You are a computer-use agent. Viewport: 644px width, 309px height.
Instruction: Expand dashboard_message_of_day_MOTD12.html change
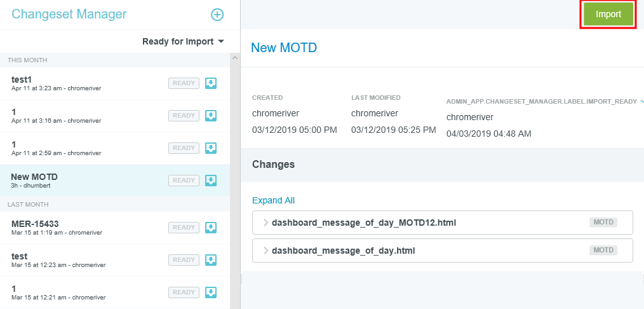tap(265, 223)
